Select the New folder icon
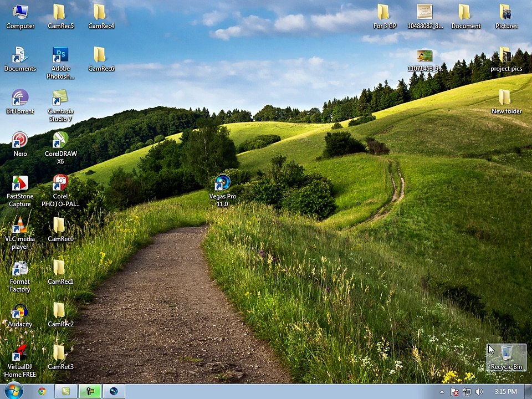 [x=506, y=102]
